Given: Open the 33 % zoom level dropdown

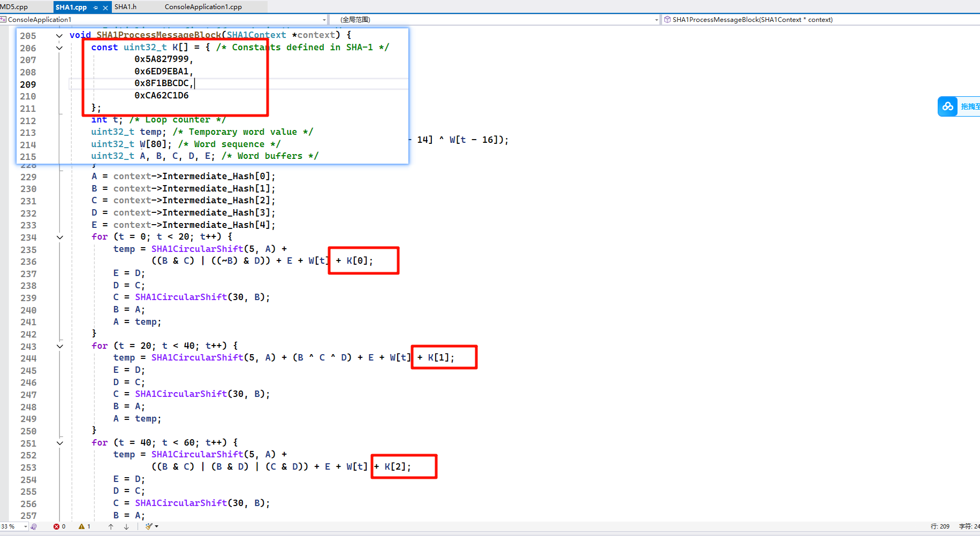Looking at the screenshot, I should (25, 526).
